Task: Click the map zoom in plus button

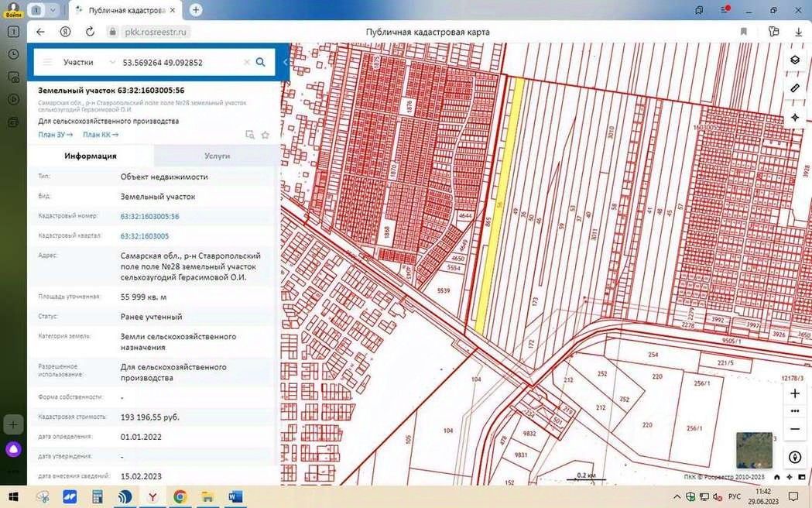Action: [794, 393]
